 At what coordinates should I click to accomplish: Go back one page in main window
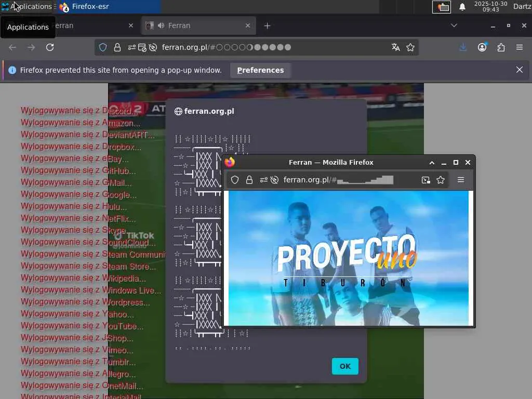(12, 47)
